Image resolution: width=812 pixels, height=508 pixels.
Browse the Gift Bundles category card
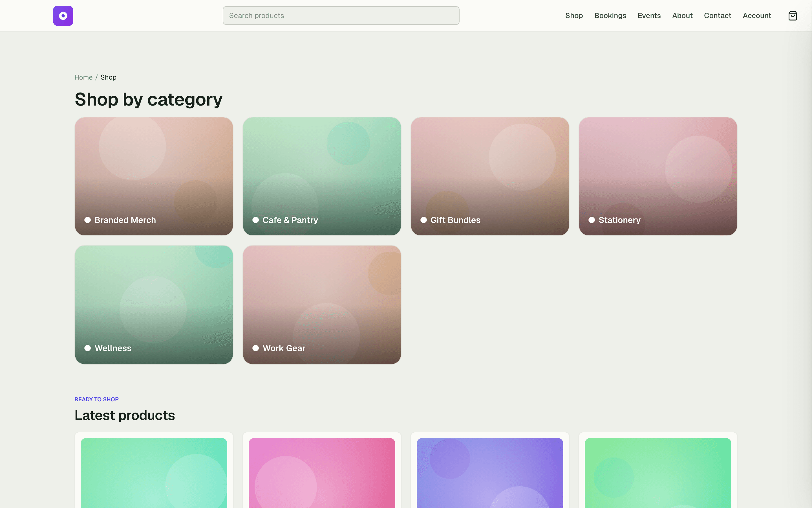[x=490, y=176]
